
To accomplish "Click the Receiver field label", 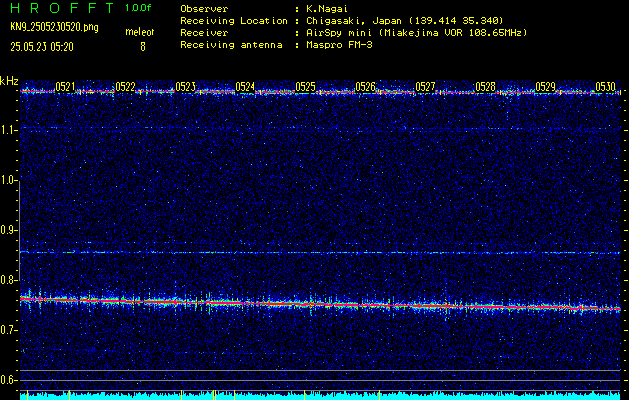I will coord(204,33).
